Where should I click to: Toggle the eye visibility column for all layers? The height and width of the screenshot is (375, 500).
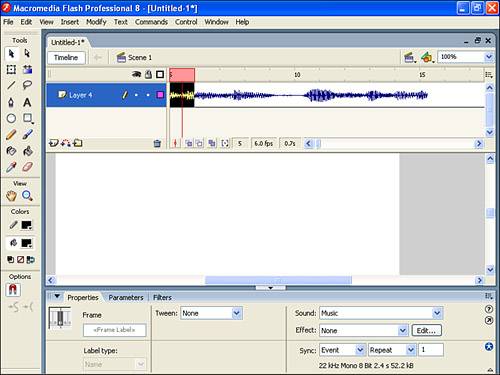(136, 74)
